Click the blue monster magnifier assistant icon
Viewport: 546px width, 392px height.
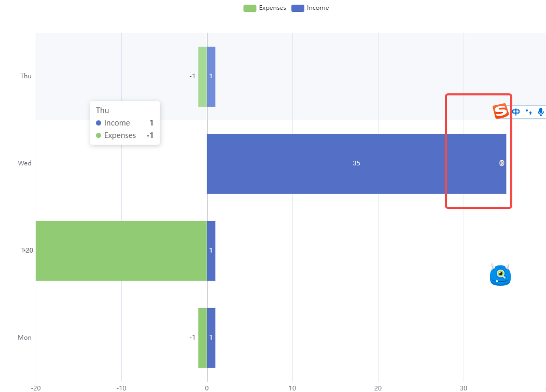pos(500,275)
